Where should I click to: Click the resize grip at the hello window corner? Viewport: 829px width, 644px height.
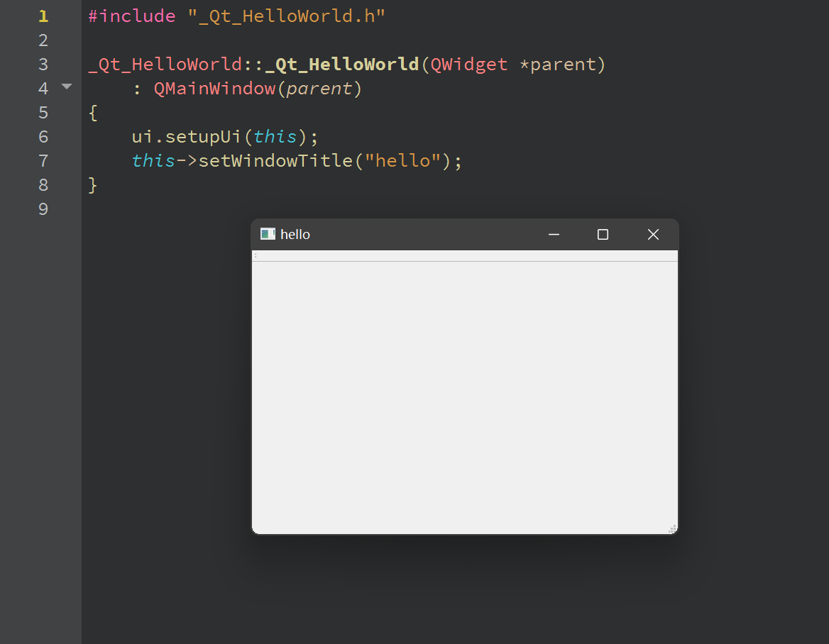[672, 528]
